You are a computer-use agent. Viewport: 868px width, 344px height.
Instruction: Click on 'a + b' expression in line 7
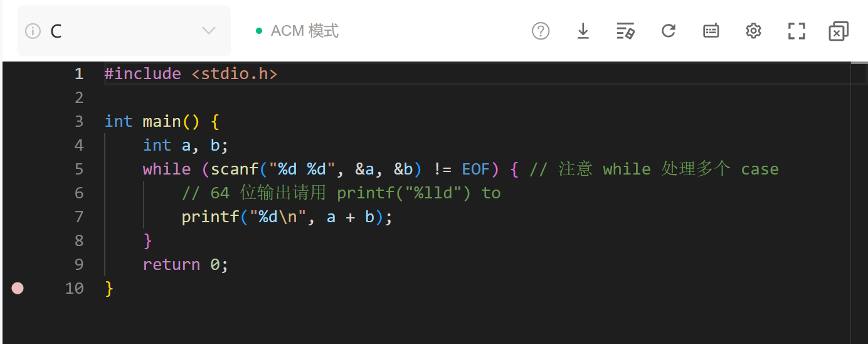click(x=351, y=217)
